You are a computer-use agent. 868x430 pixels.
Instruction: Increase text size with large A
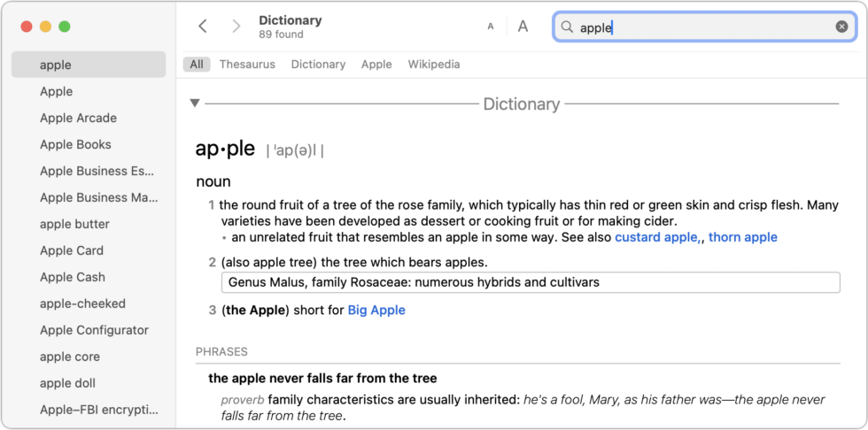pos(523,27)
